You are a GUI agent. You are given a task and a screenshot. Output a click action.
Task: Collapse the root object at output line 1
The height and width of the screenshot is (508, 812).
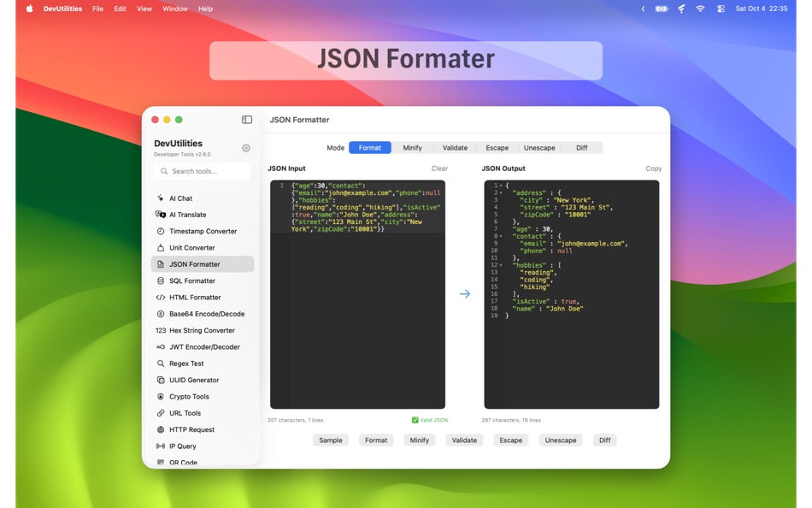pyautogui.click(x=501, y=186)
